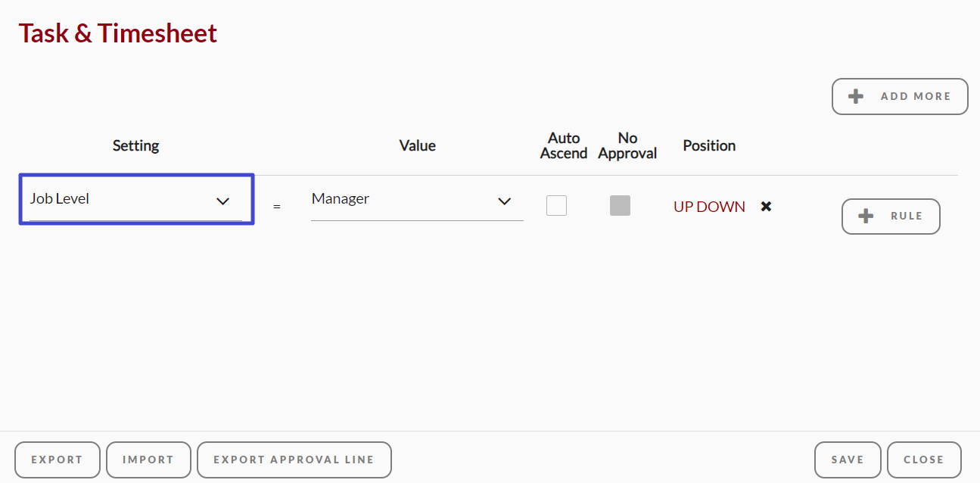Click the plus icon on Rule button
Viewport: 980px width, 483px height.
pyautogui.click(x=866, y=216)
